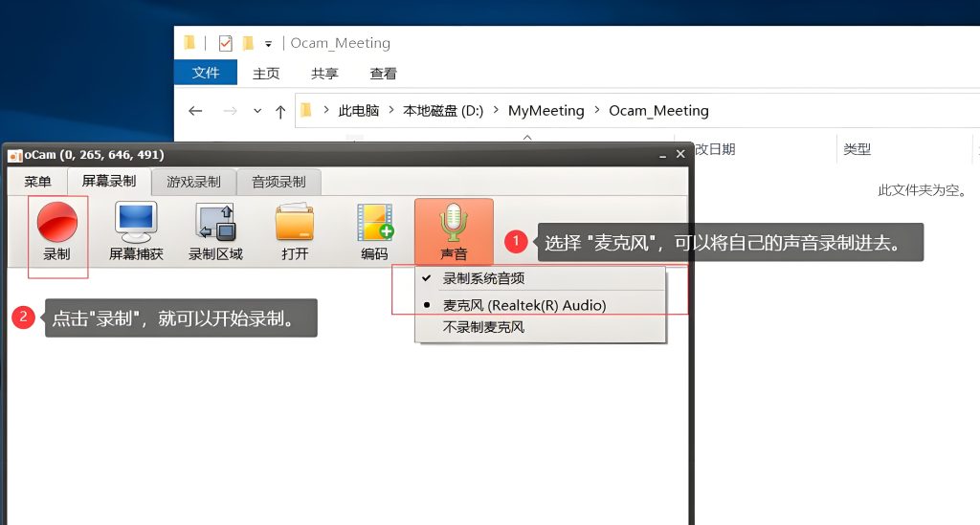Expand the chevron after MyMeeting in path
980x525 pixels.
click(x=597, y=110)
